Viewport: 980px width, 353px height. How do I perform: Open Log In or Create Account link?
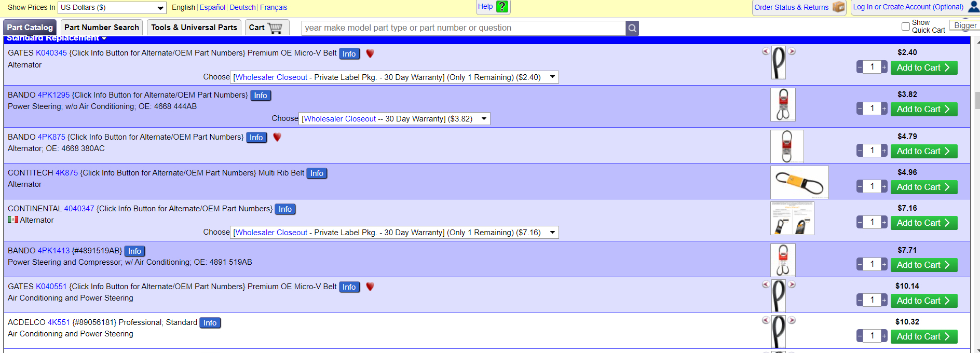point(908,7)
